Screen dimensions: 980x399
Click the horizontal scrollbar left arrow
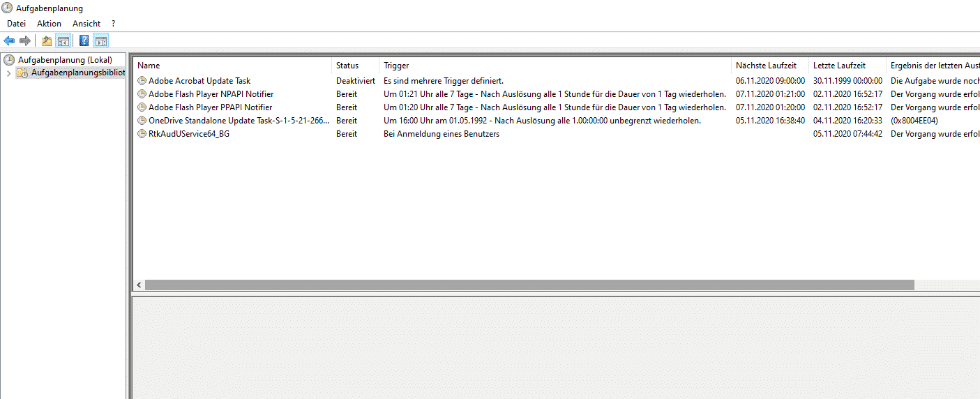pyautogui.click(x=140, y=285)
